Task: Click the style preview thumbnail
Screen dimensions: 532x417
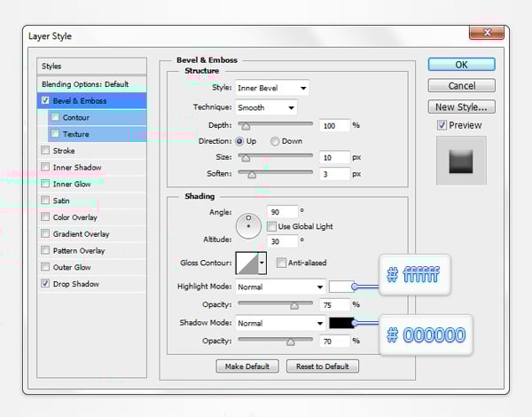Action: pyautogui.click(x=461, y=161)
